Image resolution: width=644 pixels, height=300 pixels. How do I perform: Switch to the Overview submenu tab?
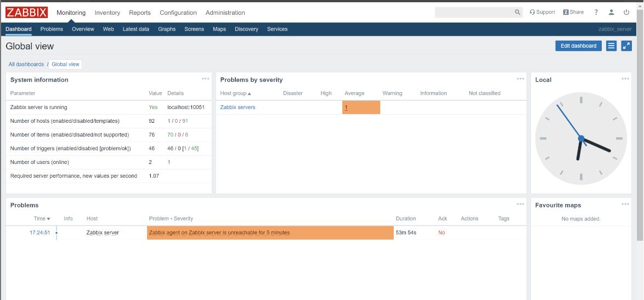click(83, 29)
